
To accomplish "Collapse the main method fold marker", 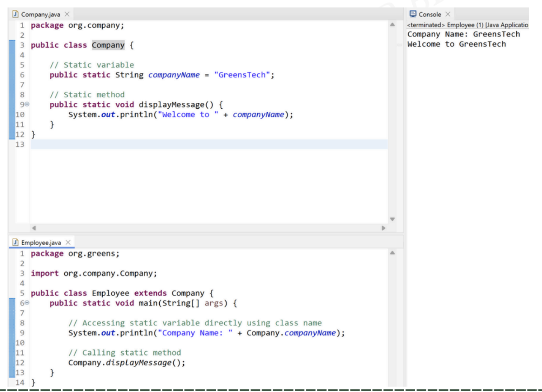I will tap(27, 303).
